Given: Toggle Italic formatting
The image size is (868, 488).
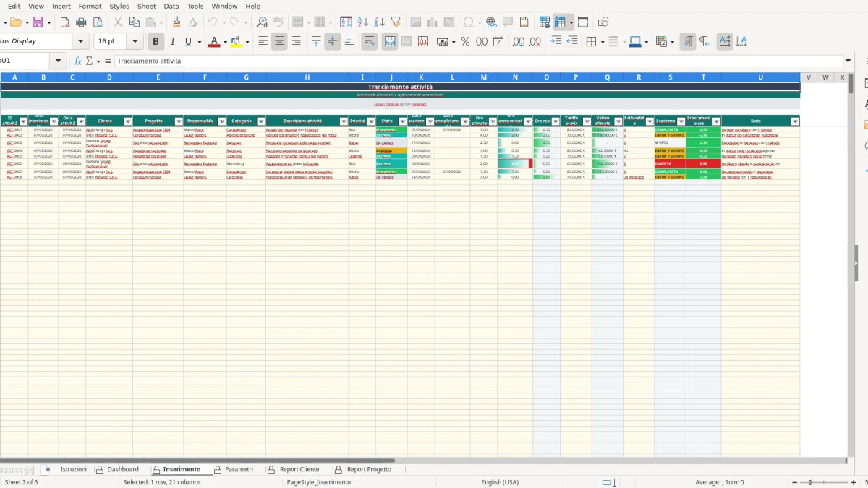Looking at the screenshot, I should point(172,42).
